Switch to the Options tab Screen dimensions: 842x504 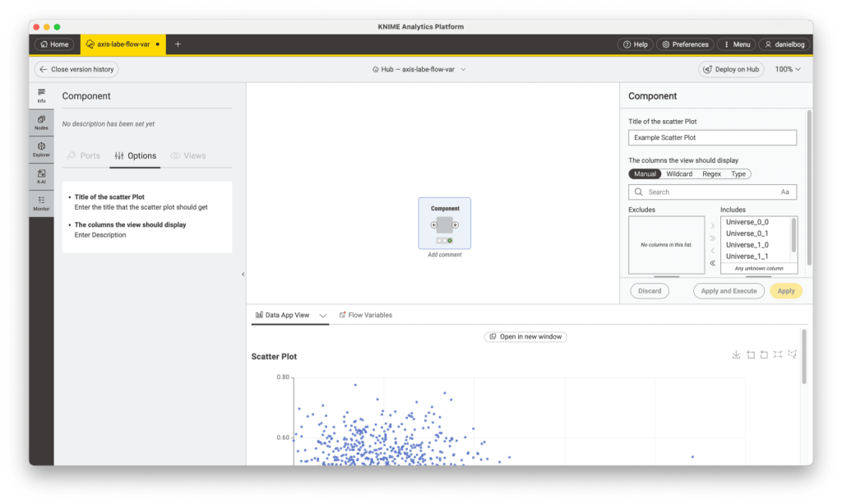(x=136, y=155)
